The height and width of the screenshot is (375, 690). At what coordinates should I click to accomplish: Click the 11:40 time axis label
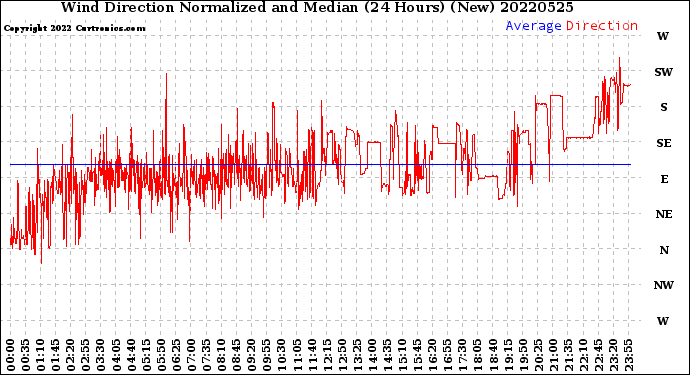(312, 355)
